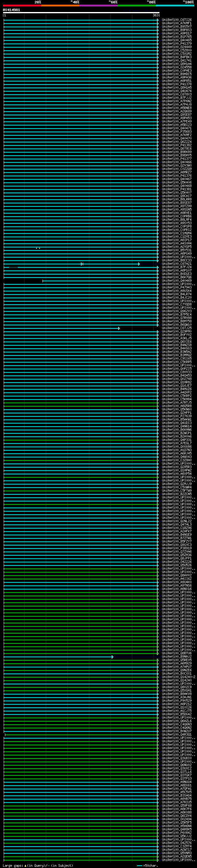Image resolution: width=197 pixels, height=868 pixels.
Task: Select hit UniRef100_B7FJZ4
Action: (x=176, y=267)
